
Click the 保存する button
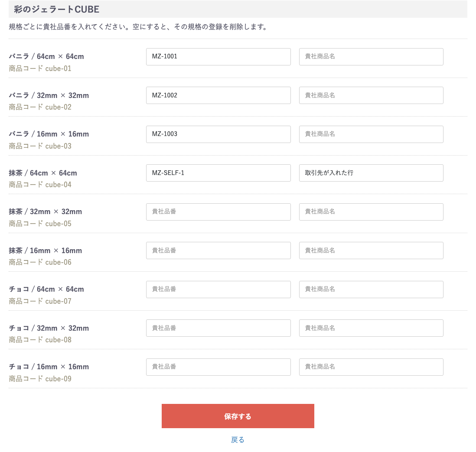click(238, 416)
